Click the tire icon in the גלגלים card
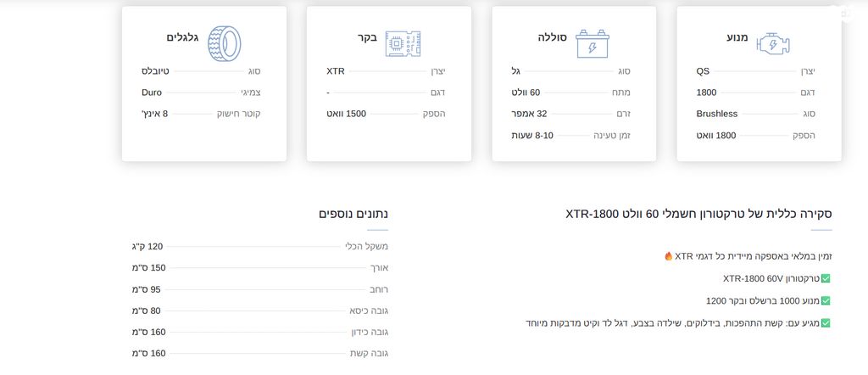Viewport: 868px width, 375px height. tap(224, 44)
